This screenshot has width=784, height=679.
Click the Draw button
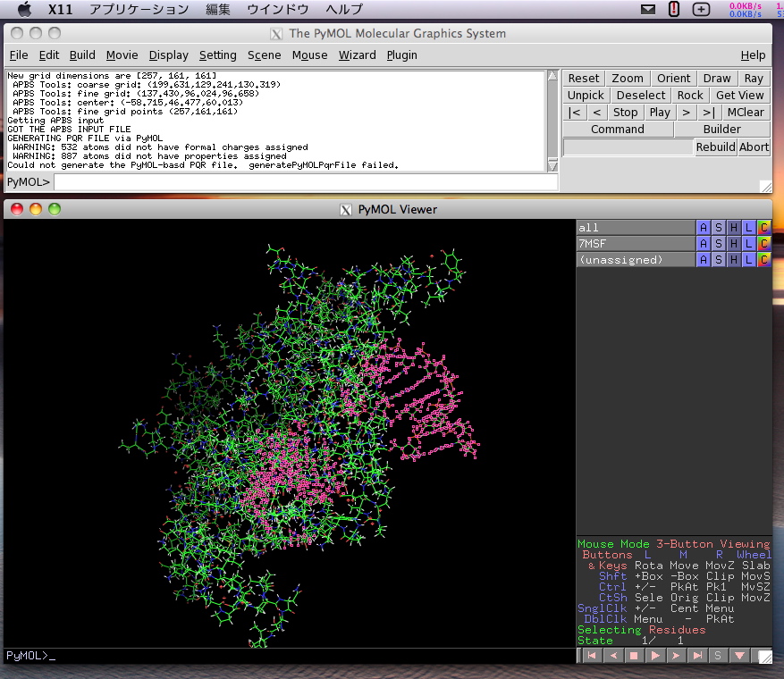[717, 79]
